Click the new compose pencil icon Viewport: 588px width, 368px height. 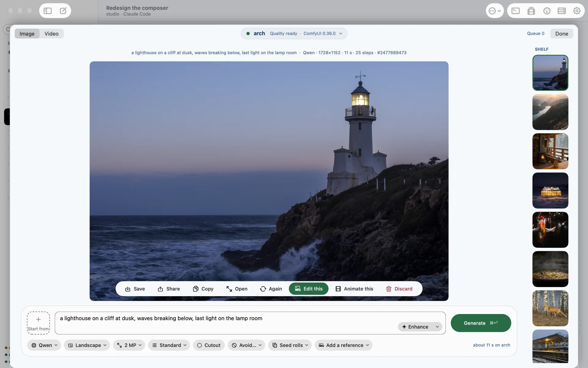click(x=63, y=11)
